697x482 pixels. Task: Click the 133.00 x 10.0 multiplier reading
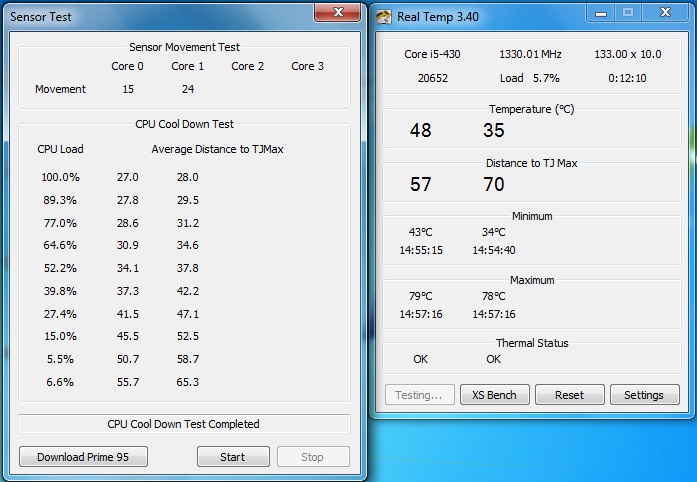click(628, 54)
